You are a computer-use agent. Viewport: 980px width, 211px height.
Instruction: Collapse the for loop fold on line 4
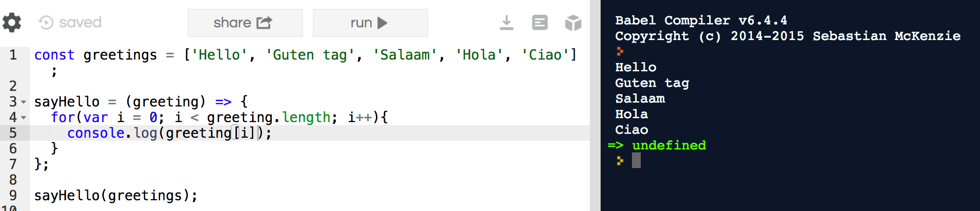click(x=23, y=118)
